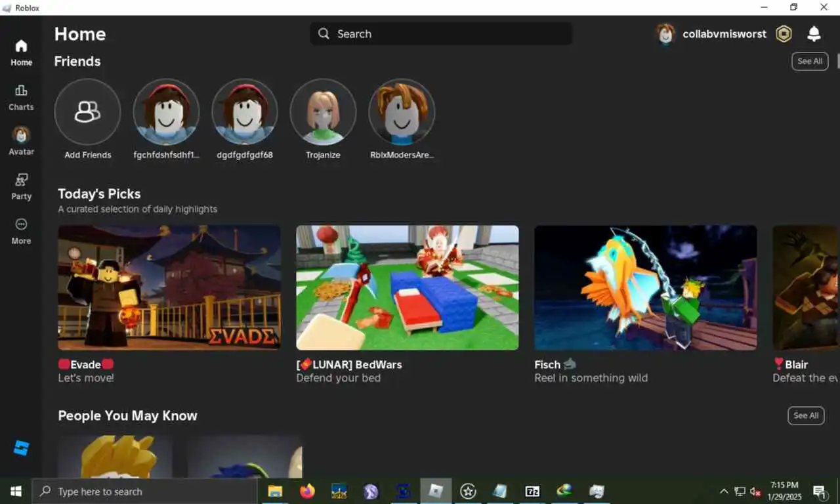840x504 pixels.
Task: Click the Windows Start button
Action: [16, 491]
